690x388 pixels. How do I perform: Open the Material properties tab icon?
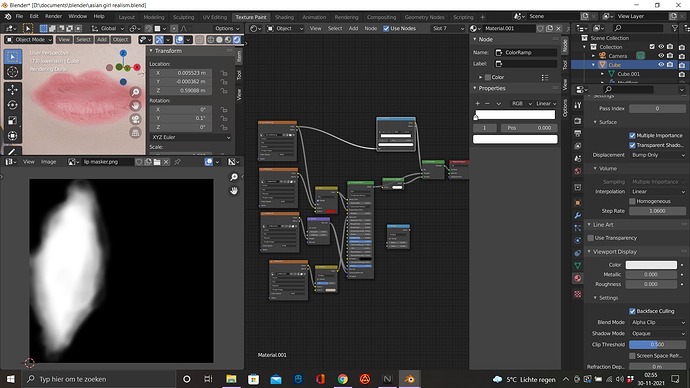tap(577, 278)
